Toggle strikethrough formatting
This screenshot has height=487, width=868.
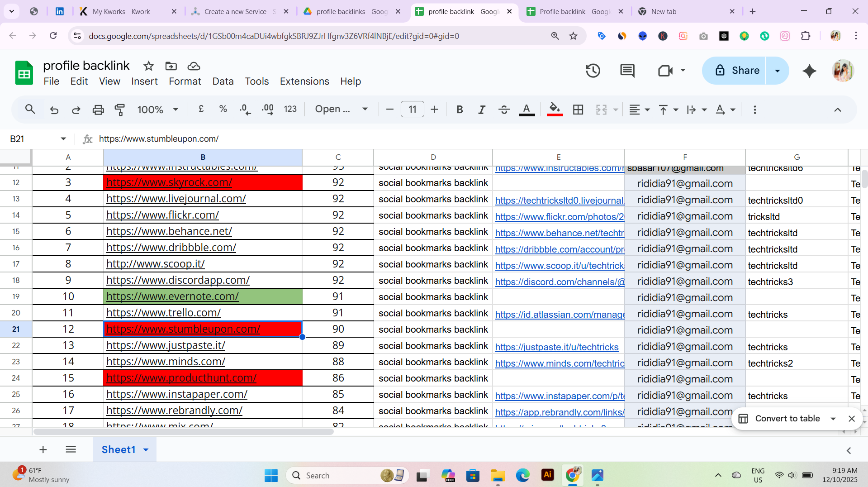click(x=504, y=109)
